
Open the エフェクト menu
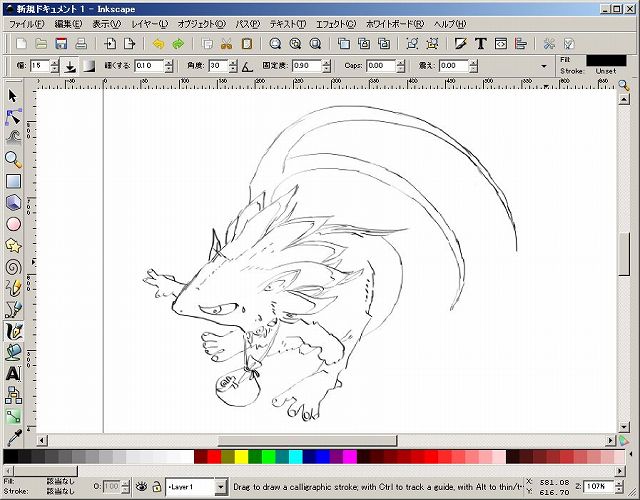(x=335, y=23)
